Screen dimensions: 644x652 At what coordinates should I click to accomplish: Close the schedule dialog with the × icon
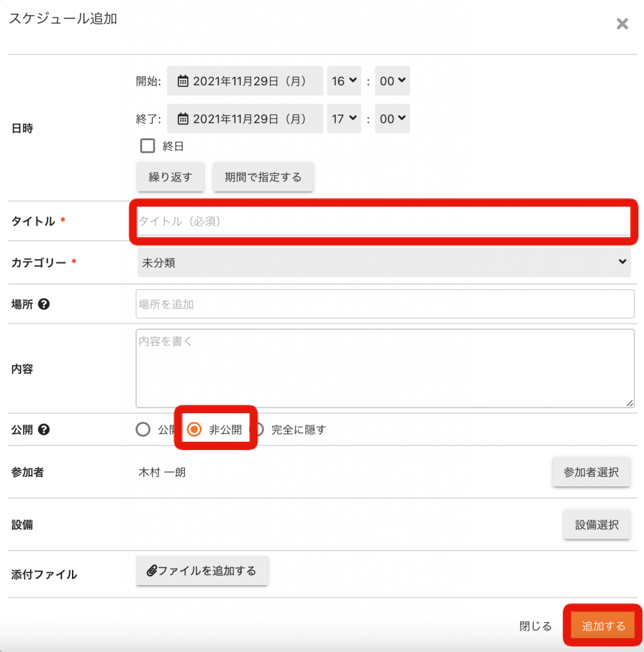click(622, 24)
